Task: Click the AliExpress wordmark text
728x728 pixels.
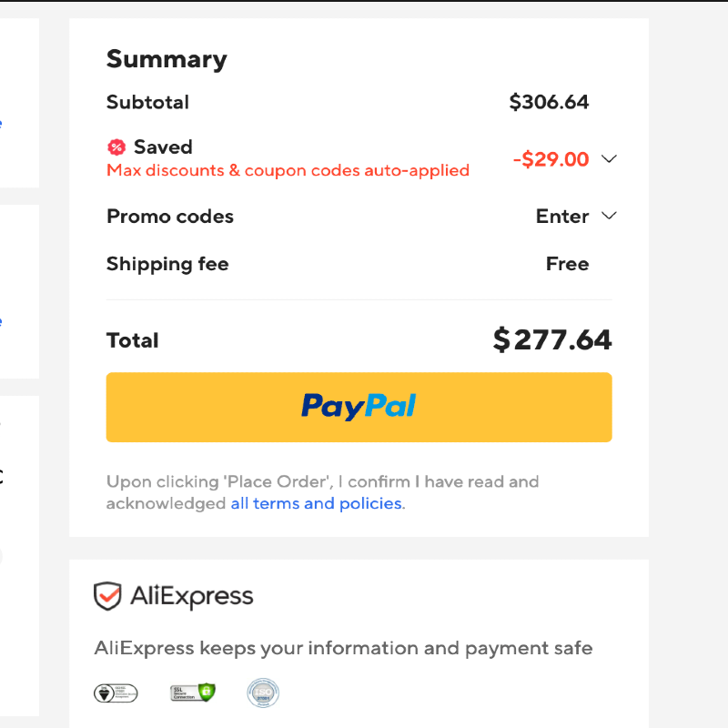Action: coord(191,597)
